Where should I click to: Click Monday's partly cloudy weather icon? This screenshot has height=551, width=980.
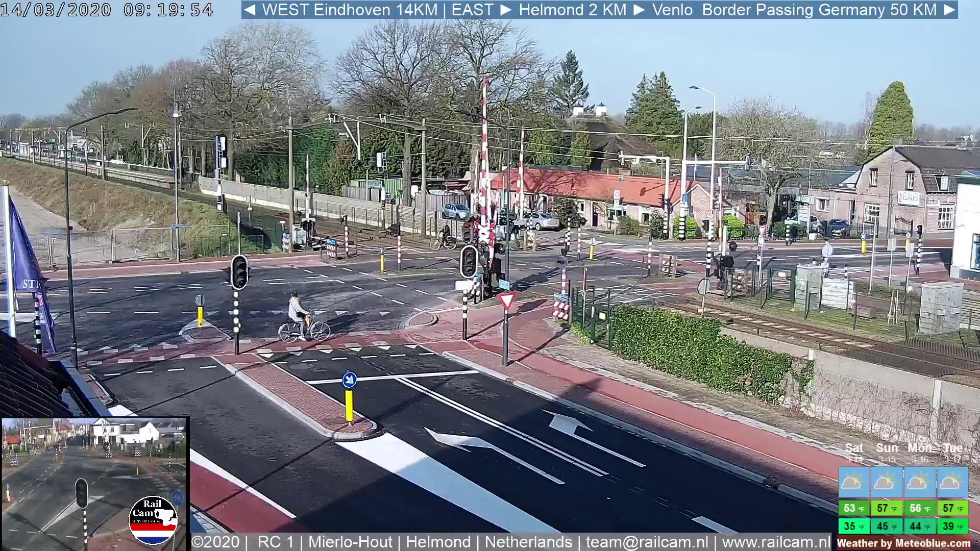click(919, 482)
